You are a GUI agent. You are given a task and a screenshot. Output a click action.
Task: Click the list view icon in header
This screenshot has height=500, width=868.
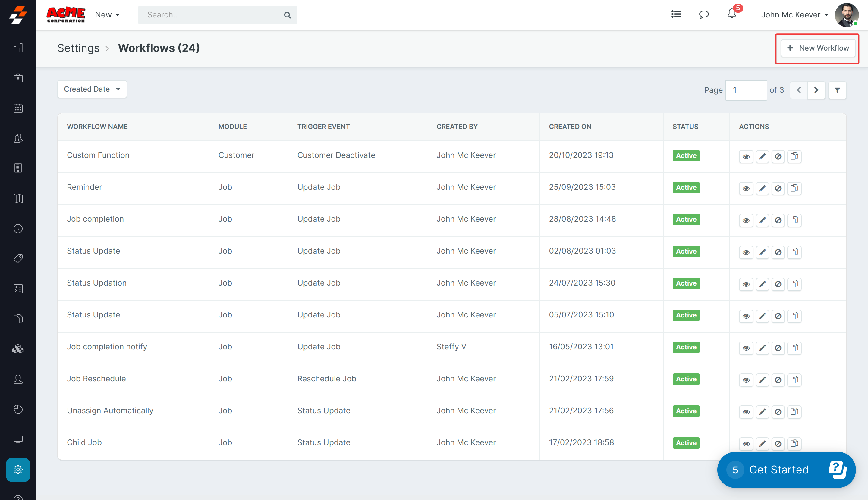(676, 14)
